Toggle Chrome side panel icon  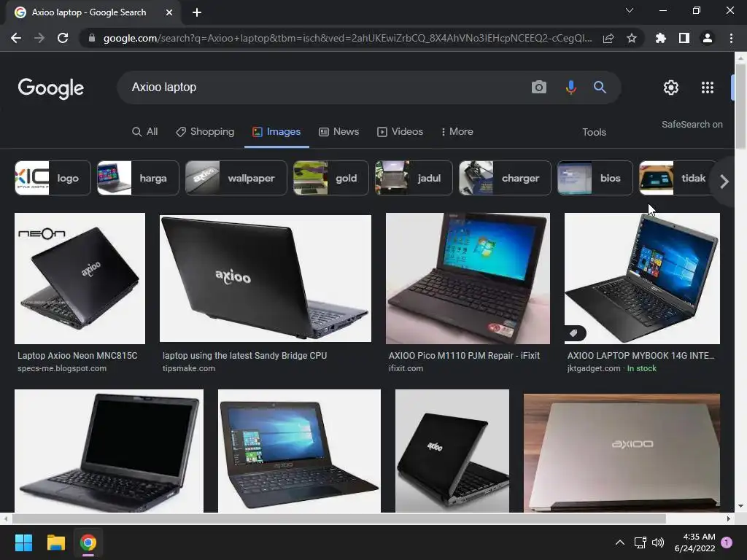pyautogui.click(x=684, y=38)
